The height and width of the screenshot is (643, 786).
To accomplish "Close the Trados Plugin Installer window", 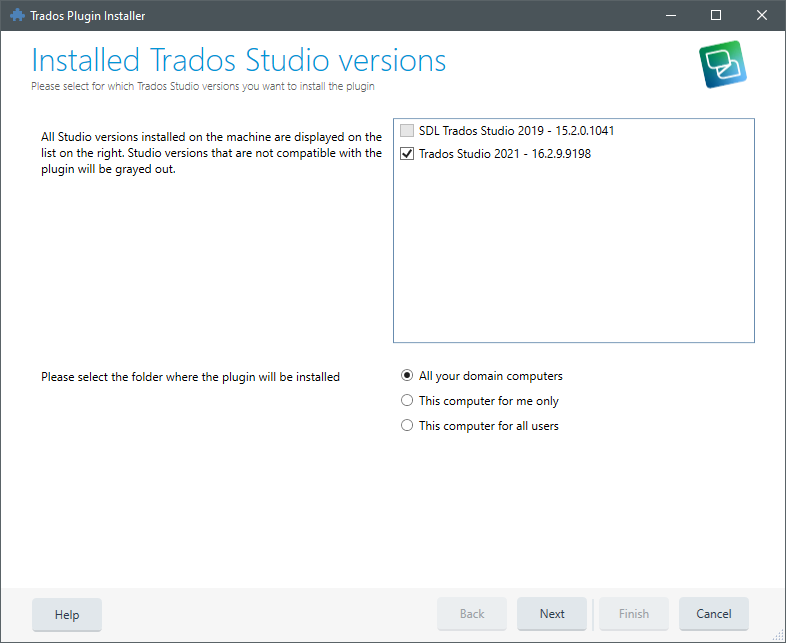I will pos(761,16).
